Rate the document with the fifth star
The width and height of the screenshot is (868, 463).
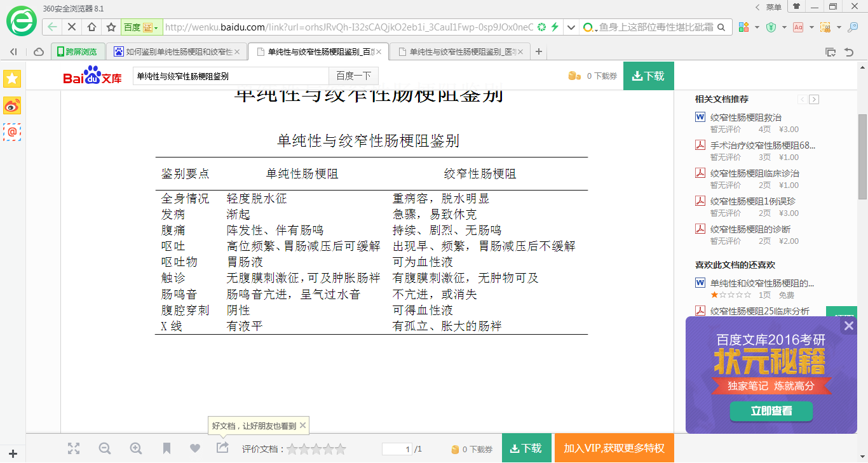click(x=341, y=448)
